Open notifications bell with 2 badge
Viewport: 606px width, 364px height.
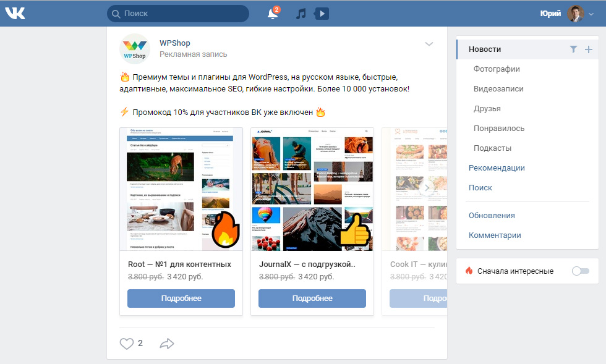click(x=273, y=13)
